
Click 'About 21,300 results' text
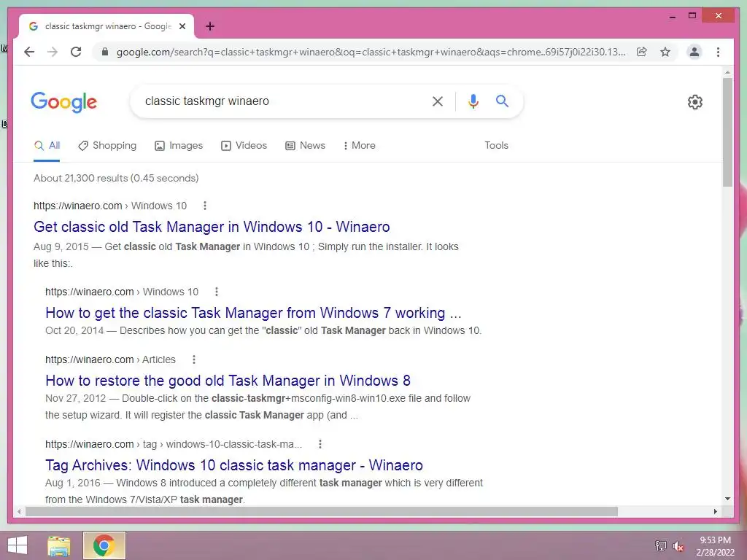pyautogui.click(x=80, y=178)
